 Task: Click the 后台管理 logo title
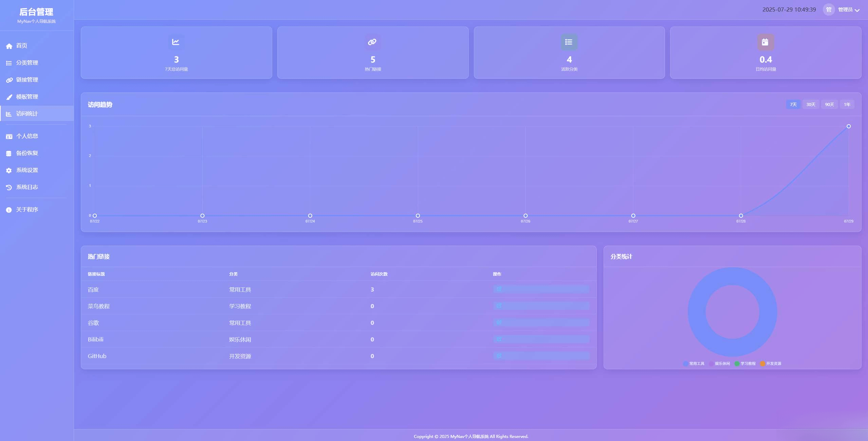36,12
